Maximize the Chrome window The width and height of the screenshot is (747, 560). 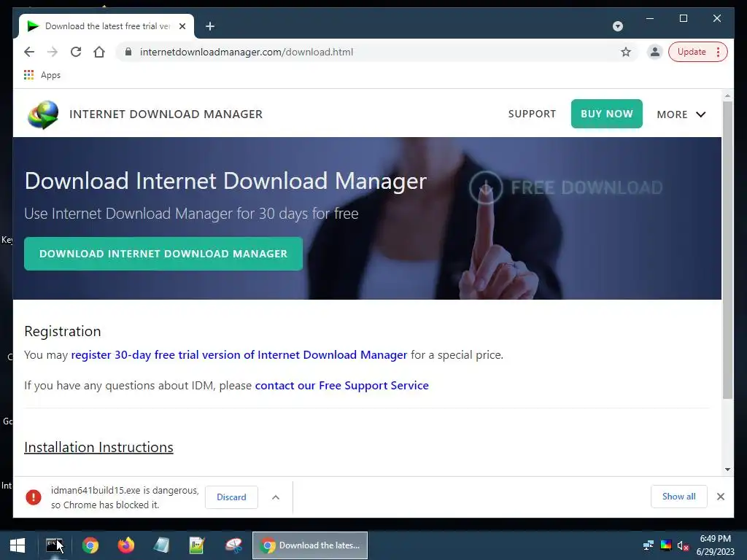tap(684, 18)
